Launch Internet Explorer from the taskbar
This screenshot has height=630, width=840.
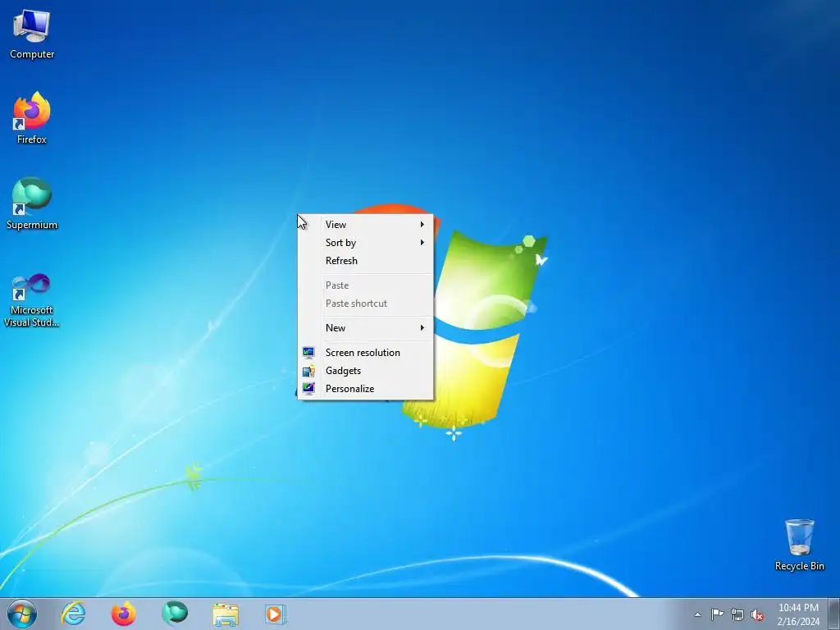point(73,614)
